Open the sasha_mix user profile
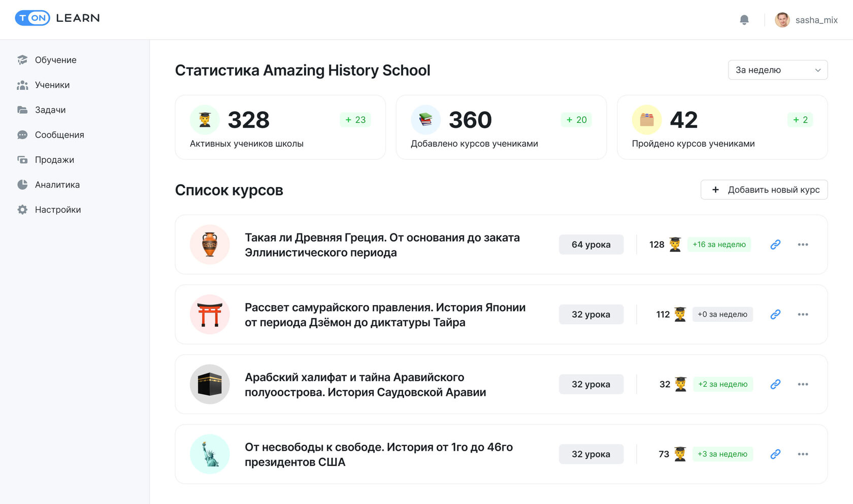The image size is (853, 504). tap(806, 20)
